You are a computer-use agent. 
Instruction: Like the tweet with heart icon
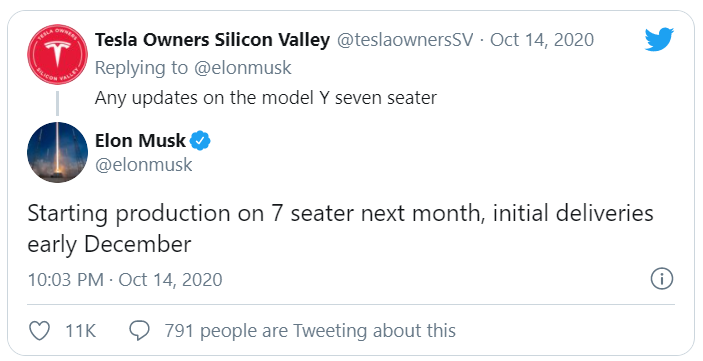click(39, 331)
